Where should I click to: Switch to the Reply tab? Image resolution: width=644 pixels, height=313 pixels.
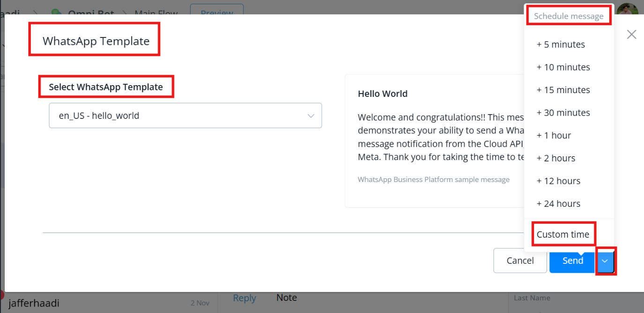244,298
